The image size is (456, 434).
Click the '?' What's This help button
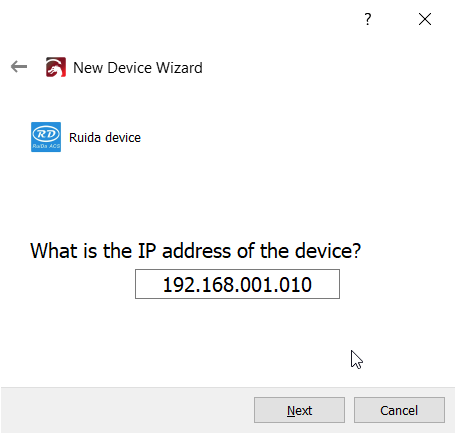(368, 19)
